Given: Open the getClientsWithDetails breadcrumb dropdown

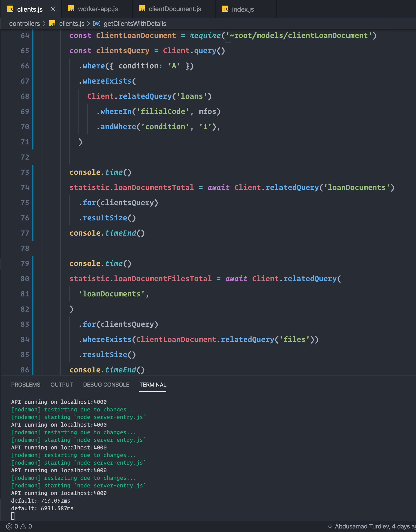Looking at the screenshot, I should 135,24.
